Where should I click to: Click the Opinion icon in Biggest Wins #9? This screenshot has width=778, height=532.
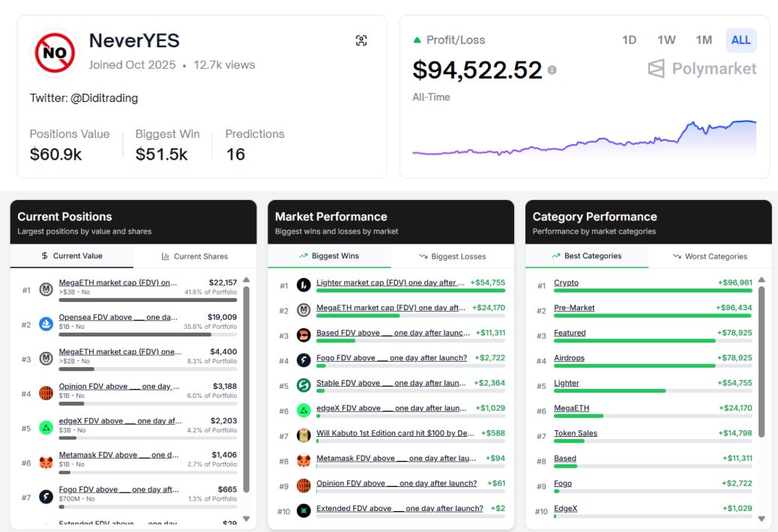pos(304,486)
